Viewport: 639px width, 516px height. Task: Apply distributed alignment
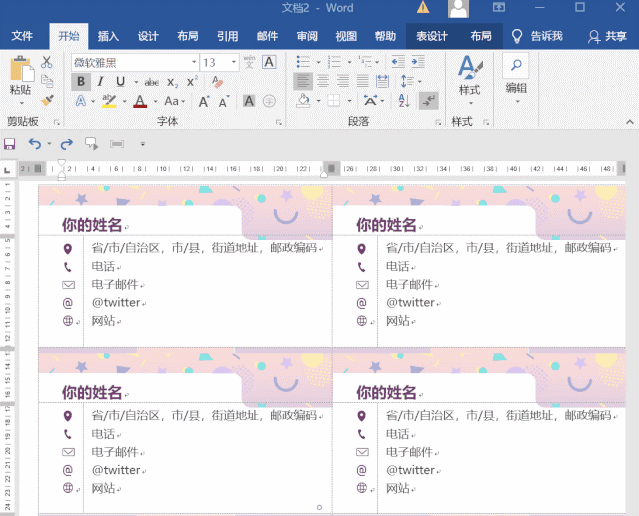tap(382, 82)
